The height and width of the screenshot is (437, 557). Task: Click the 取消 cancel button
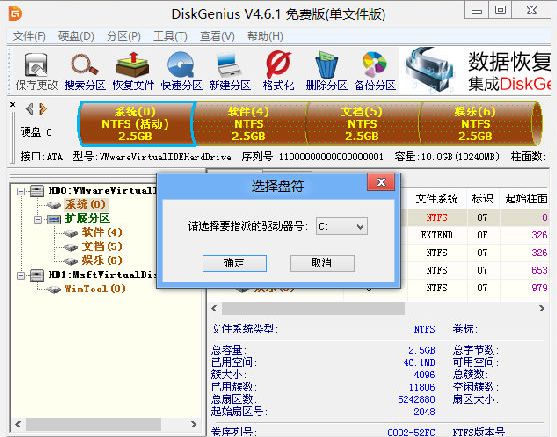(322, 263)
